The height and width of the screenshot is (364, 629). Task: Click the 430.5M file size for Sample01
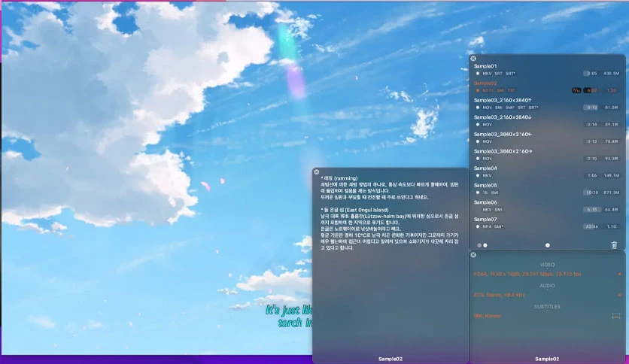click(x=611, y=74)
